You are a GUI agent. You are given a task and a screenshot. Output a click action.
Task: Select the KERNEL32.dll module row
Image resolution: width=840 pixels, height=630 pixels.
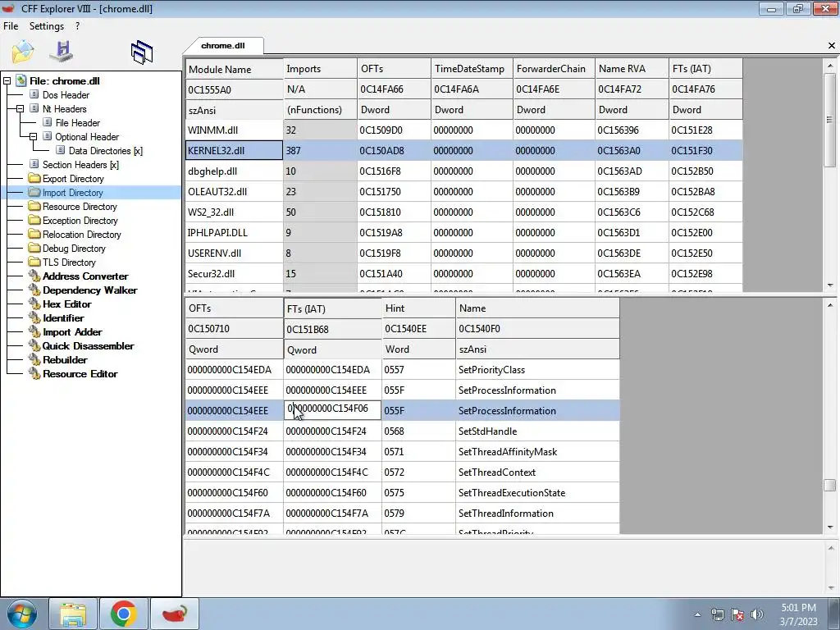464,151
